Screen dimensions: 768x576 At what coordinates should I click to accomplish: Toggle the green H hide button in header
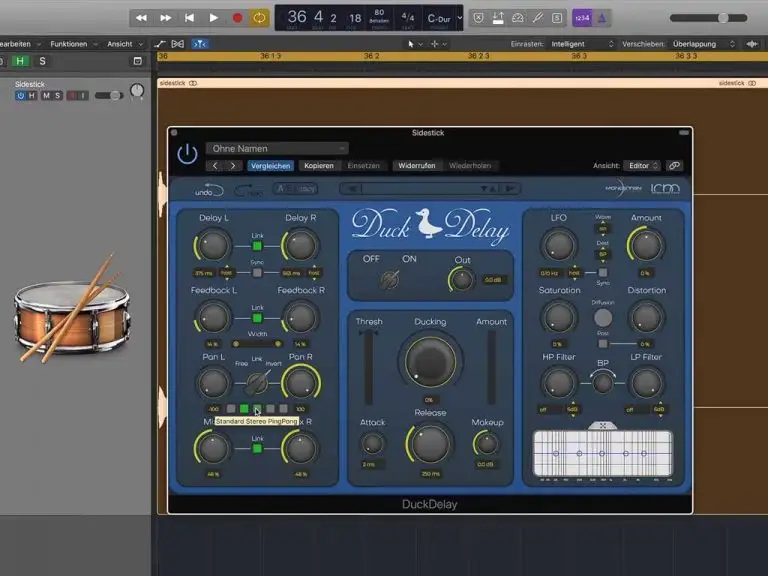[20, 61]
